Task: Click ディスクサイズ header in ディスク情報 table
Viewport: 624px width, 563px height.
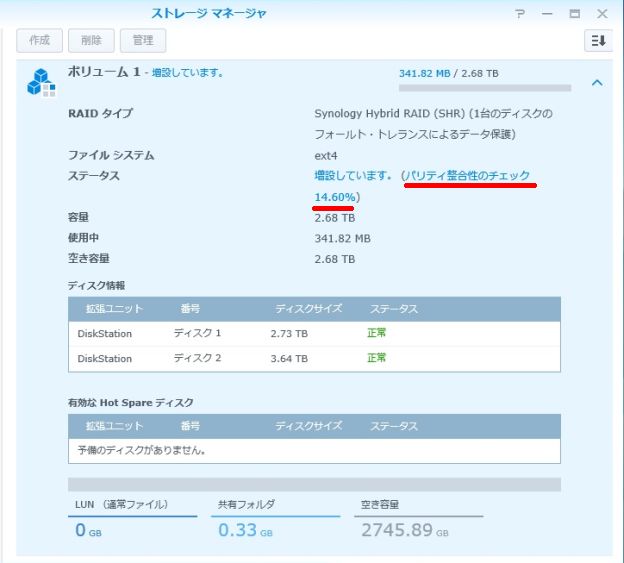Action: 309,309
